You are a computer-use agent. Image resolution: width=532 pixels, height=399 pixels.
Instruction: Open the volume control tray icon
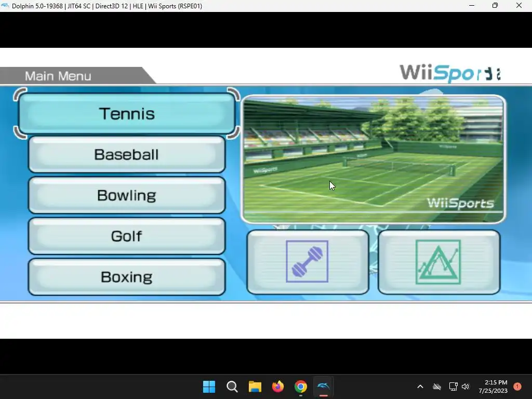465,387
